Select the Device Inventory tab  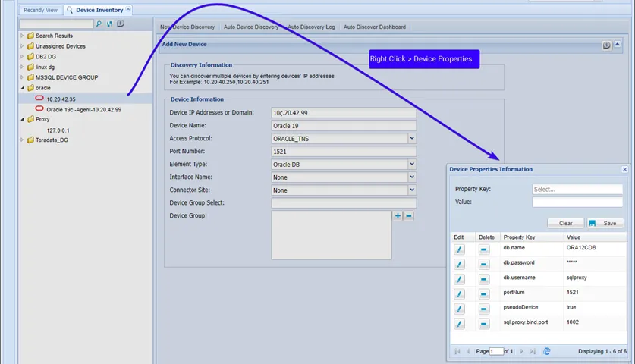99,10
